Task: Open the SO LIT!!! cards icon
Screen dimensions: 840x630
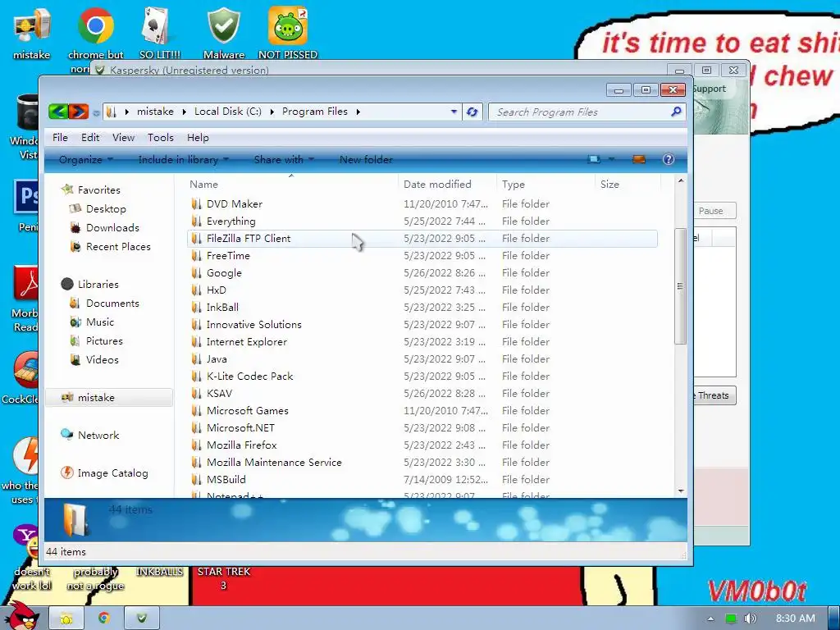Action: point(160,33)
